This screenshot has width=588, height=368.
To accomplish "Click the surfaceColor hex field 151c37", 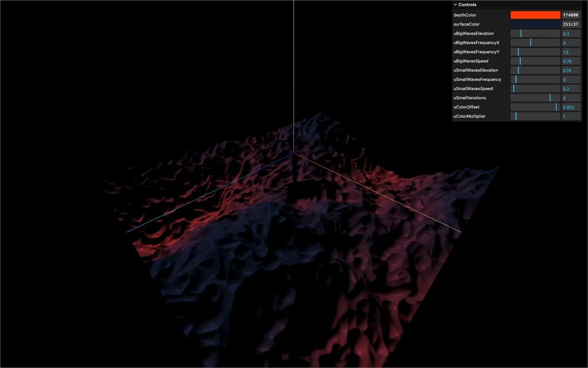I will tap(571, 24).
